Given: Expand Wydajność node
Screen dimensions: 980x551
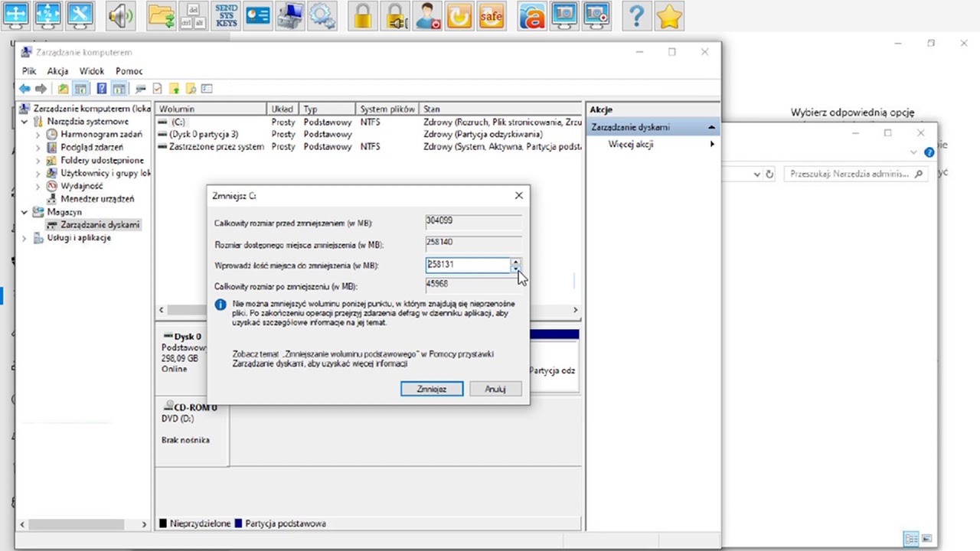Looking at the screenshot, I should [38, 186].
